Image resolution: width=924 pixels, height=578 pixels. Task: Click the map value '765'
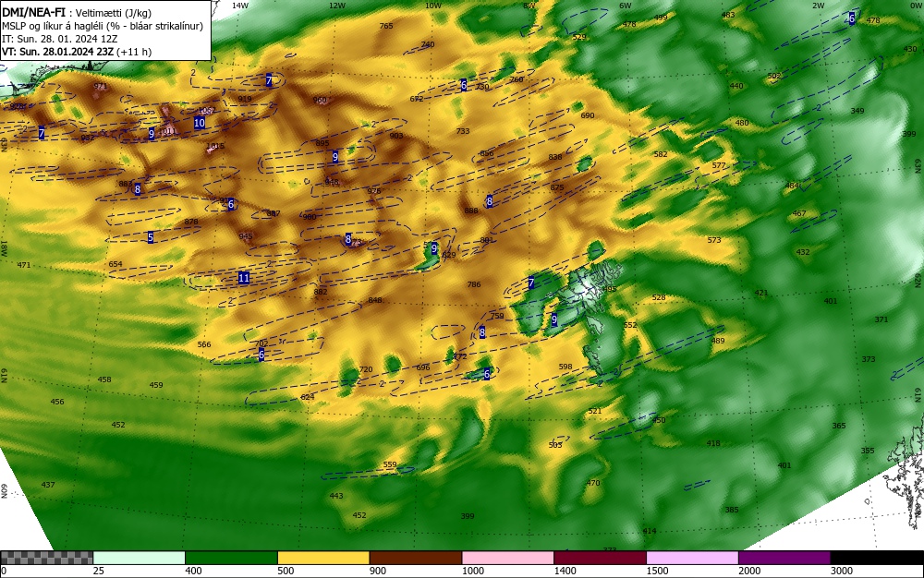(386, 26)
